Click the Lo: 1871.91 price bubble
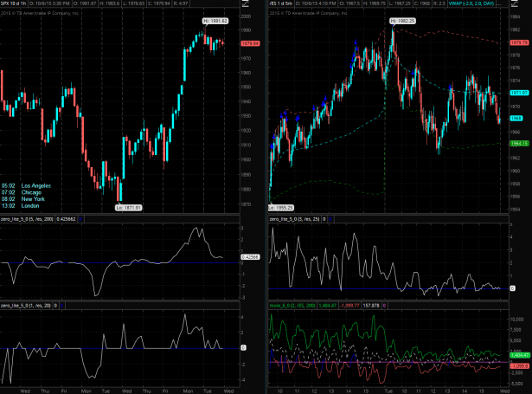The width and height of the screenshot is (532, 394). [129, 207]
